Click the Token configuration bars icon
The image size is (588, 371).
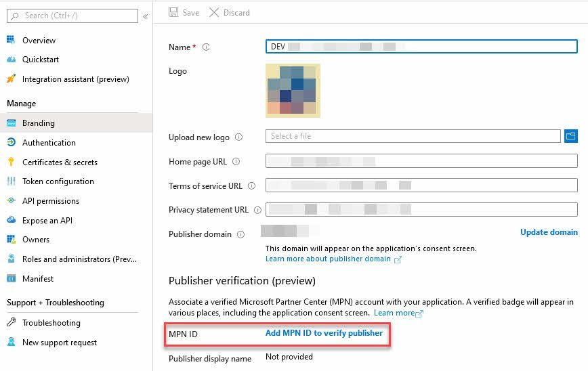tap(12, 181)
